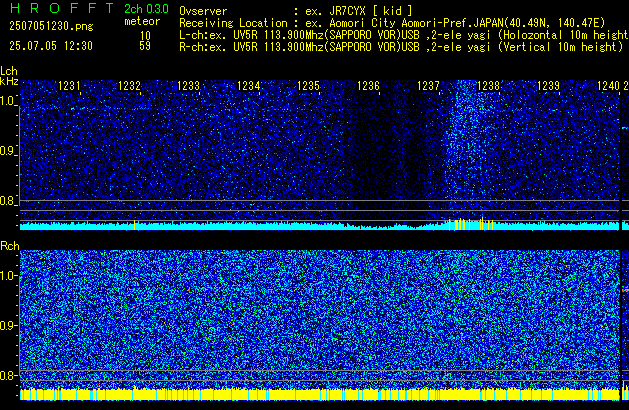Viewport: 629px width, 410px height.
Task: Click the Rch 0.9 kHz axis label
Action: click(8, 325)
